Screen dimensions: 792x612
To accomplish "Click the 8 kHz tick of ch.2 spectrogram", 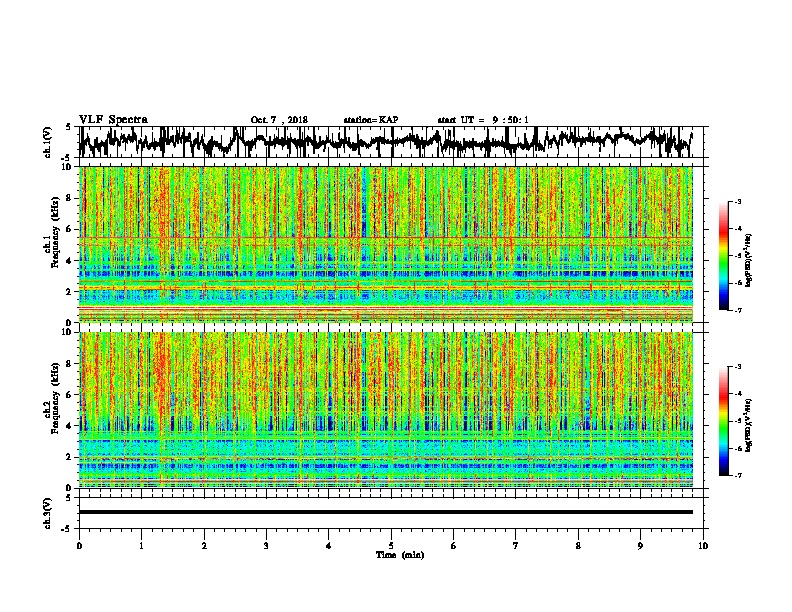I will tap(70, 364).
